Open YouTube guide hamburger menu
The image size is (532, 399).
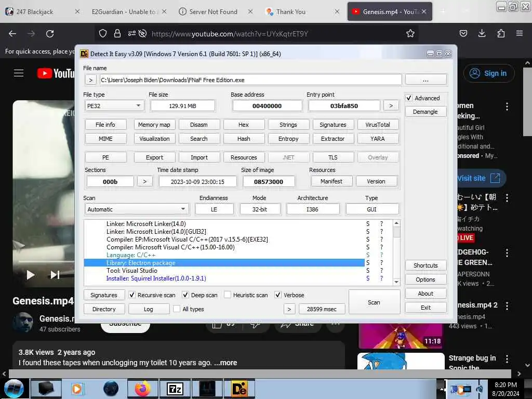[x=19, y=73]
